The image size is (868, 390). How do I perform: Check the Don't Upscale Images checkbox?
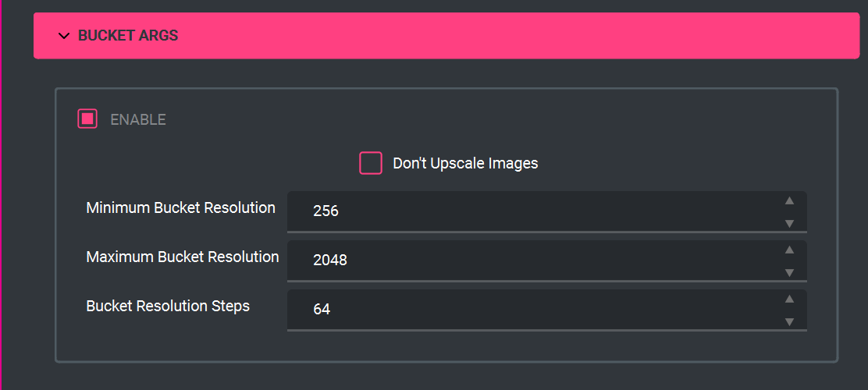370,163
